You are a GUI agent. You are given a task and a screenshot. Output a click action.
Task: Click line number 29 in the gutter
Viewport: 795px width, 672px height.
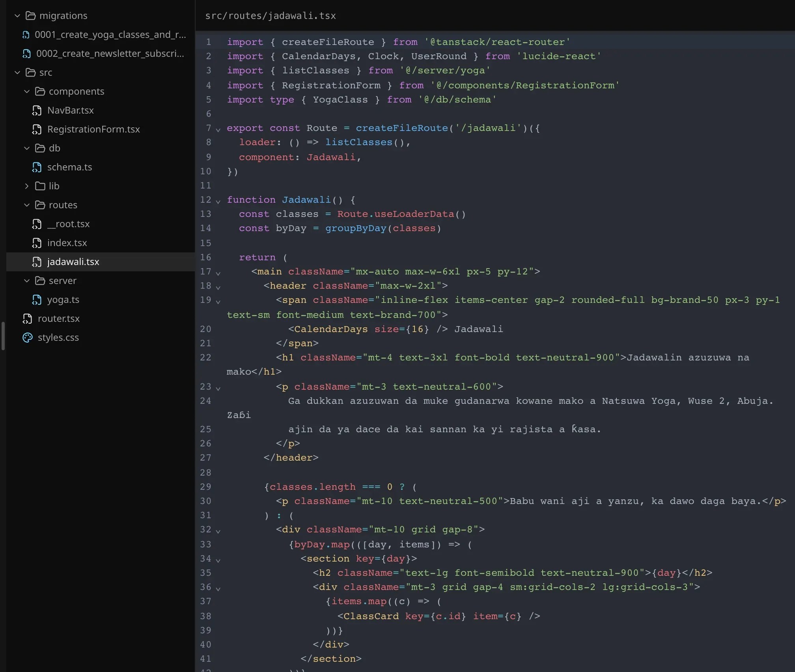click(x=205, y=487)
